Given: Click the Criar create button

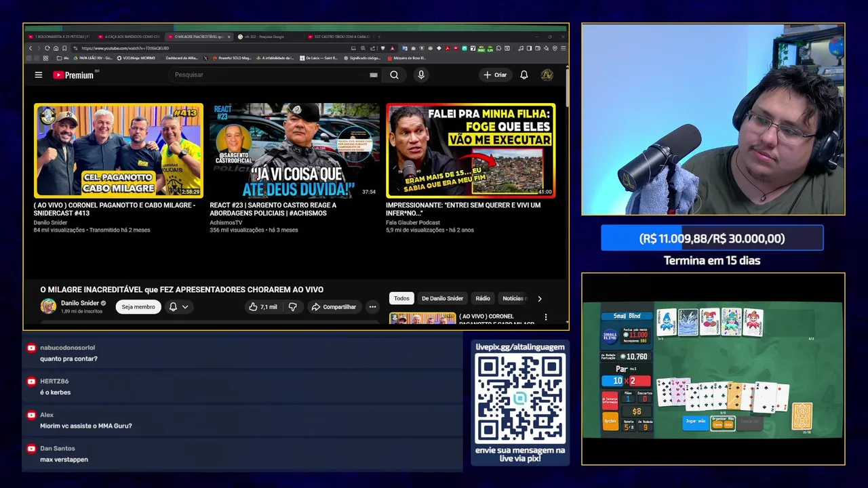Looking at the screenshot, I should (495, 75).
